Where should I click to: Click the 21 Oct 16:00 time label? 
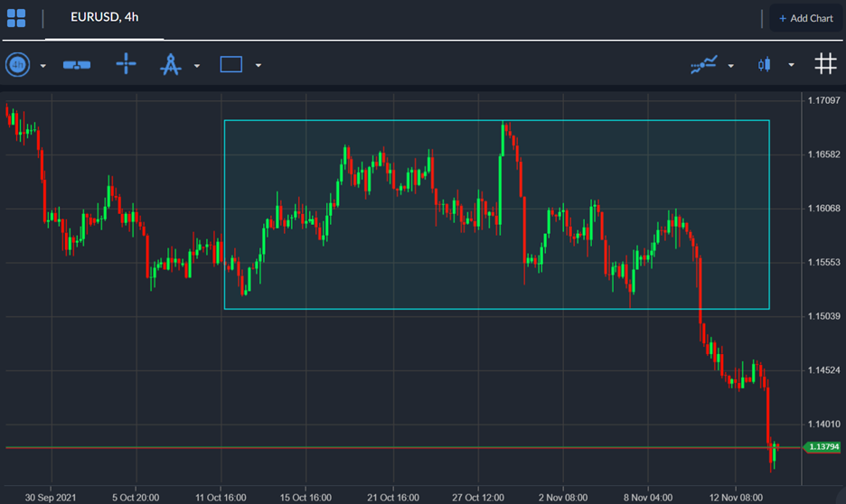tap(393, 498)
